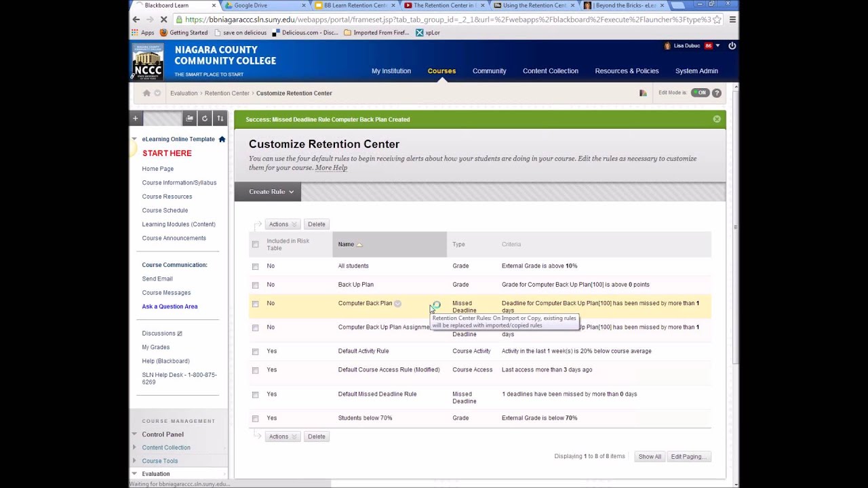Stop loading the page
This screenshot has height=488, width=868.
(x=163, y=20)
